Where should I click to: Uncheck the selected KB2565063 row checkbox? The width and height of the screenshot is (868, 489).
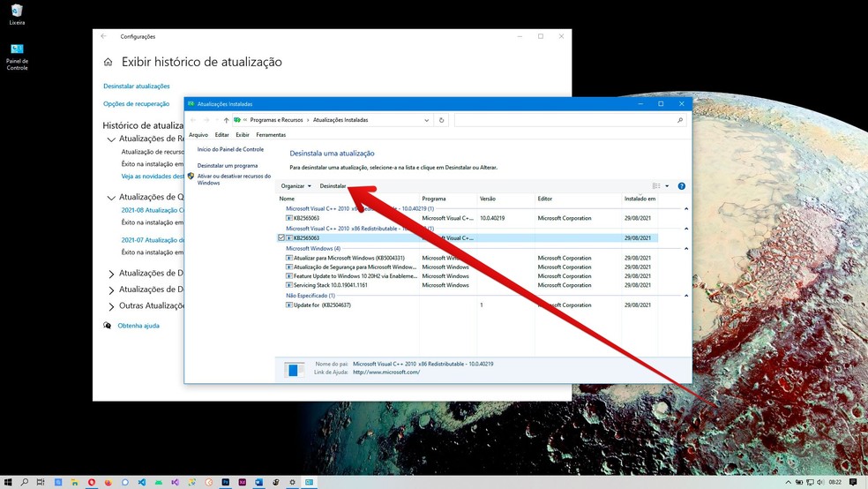click(281, 237)
